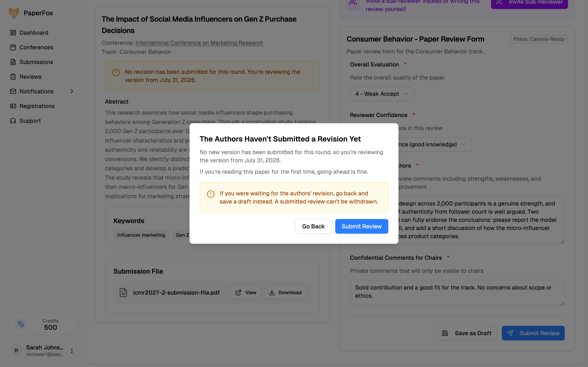Click the Registrations ID card icon

tap(13, 106)
